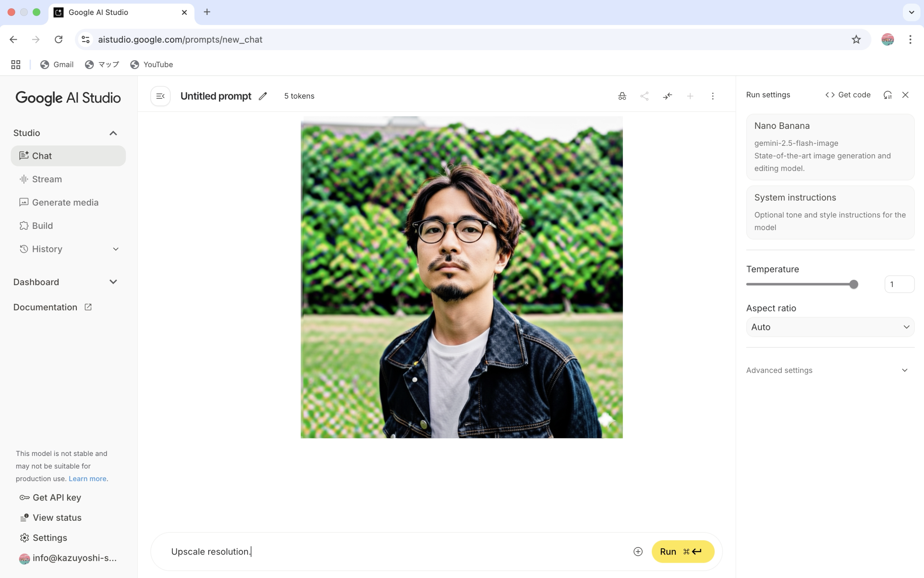The width and height of the screenshot is (924, 578).
Task: Open Get API key
Action: point(50,497)
